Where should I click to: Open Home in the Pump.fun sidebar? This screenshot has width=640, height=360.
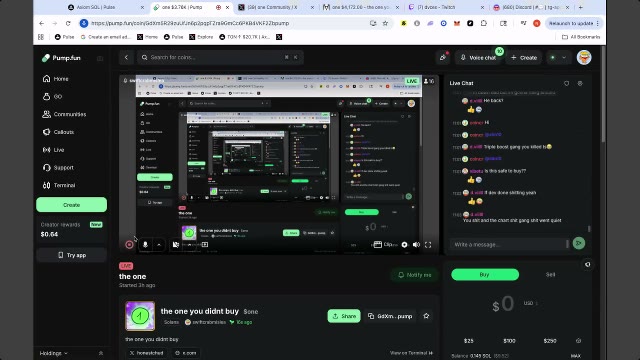click(x=56, y=79)
